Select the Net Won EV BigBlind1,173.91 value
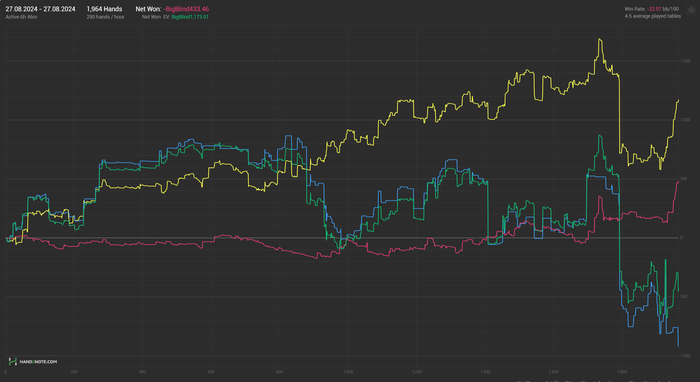This screenshot has height=382, width=700. (190, 17)
